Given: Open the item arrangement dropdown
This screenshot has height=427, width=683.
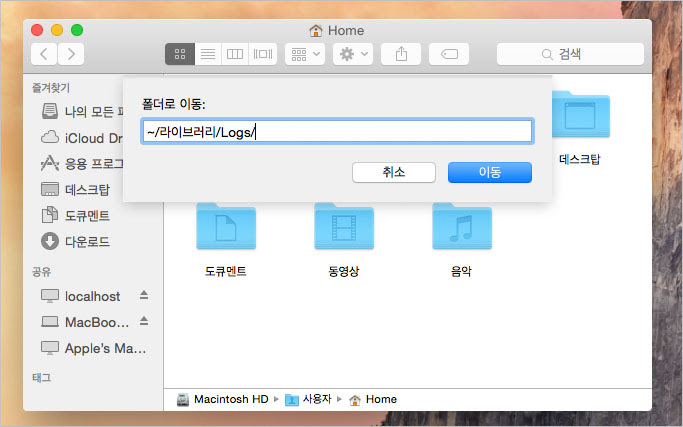Looking at the screenshot, I should 305,54.
